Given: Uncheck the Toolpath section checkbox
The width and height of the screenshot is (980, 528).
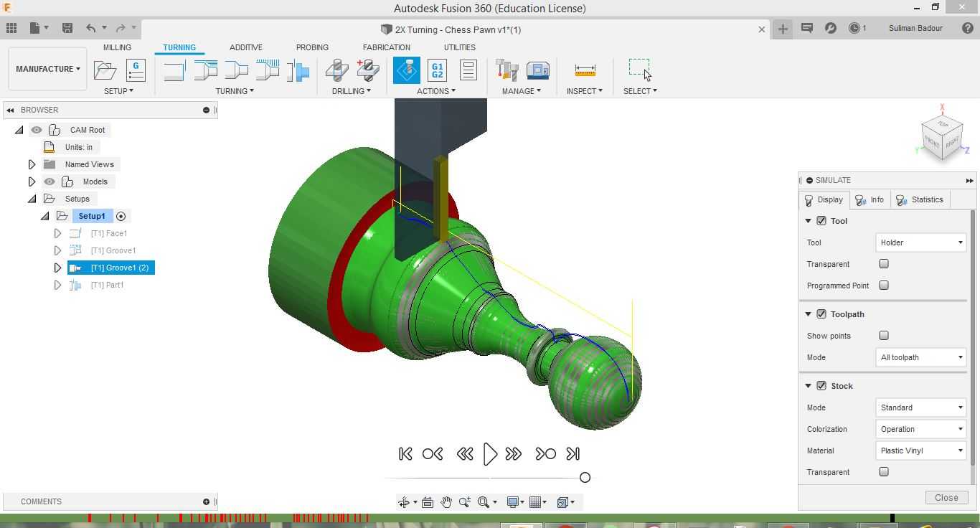Looking at the screenshot, I should [821, 314].
